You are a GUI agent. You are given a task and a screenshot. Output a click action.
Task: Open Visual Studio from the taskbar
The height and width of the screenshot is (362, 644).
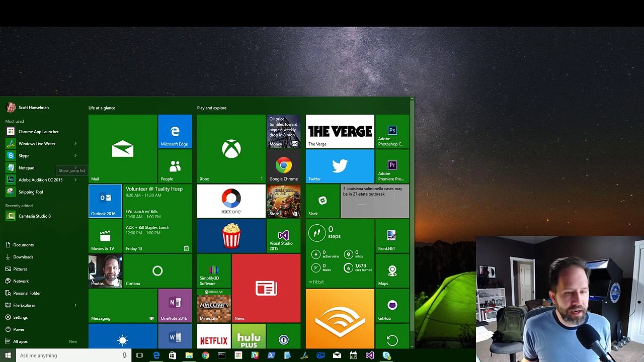coord(370,355)
